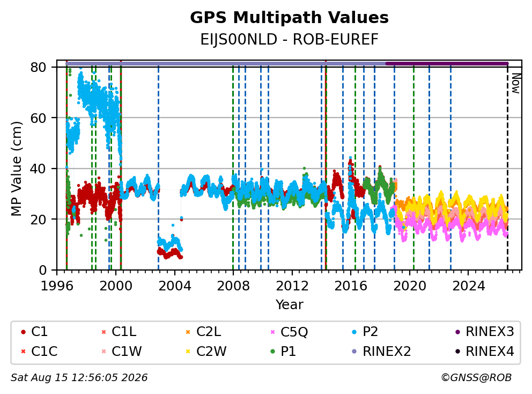Click the 2016 x-axis tick label
This screenshot has width=532, height=394.
[x=351, y=286]
